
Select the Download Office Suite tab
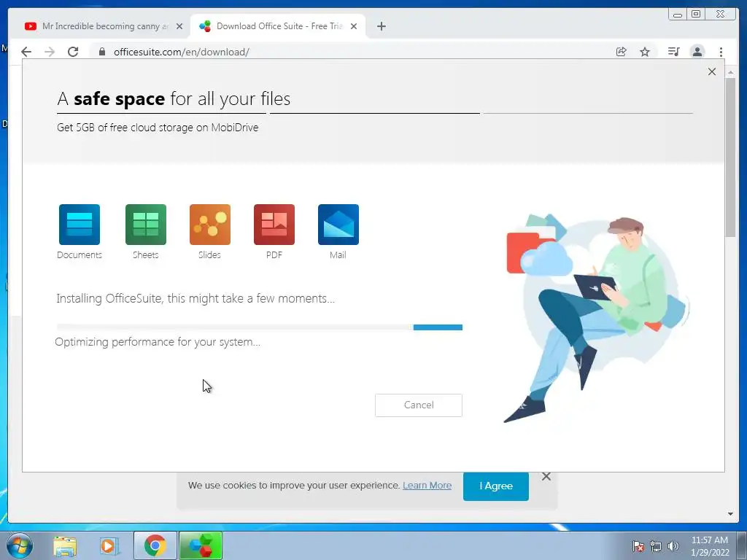pyautogui.click(x=278, y=26)
